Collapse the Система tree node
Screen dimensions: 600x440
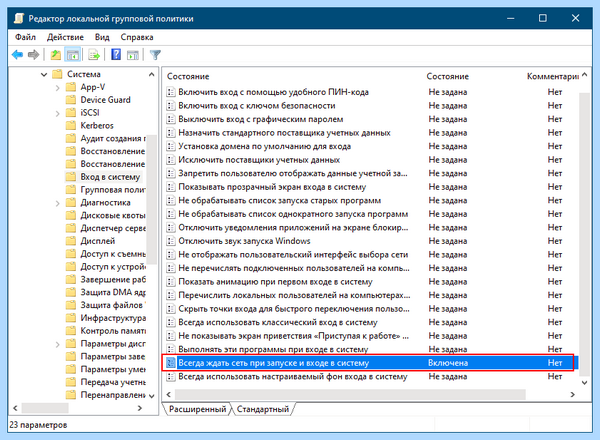point(44,74)
